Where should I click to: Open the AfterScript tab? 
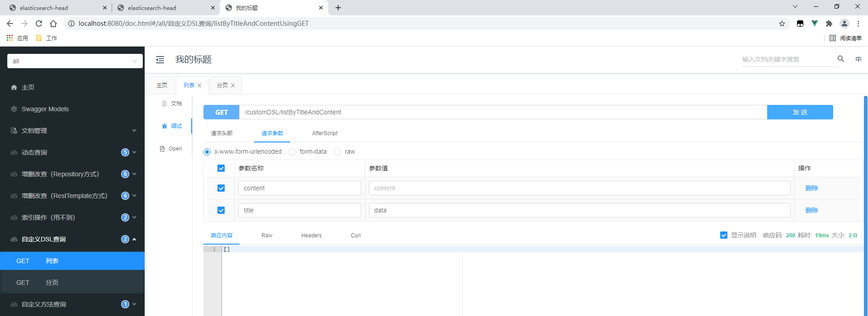325,133
